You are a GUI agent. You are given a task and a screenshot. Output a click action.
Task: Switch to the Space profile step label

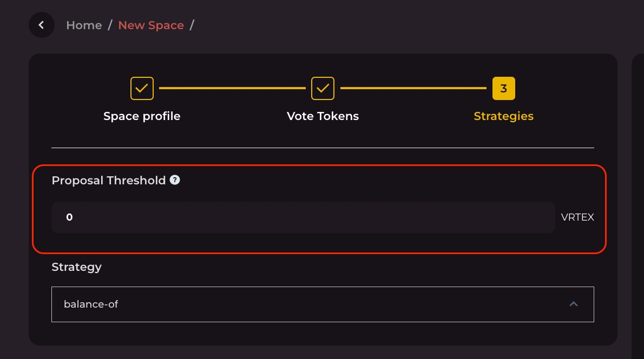[142, 116]
